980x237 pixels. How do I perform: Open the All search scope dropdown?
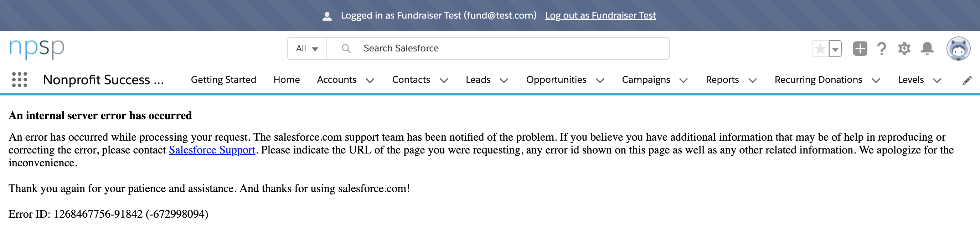(x=306, y=49)
